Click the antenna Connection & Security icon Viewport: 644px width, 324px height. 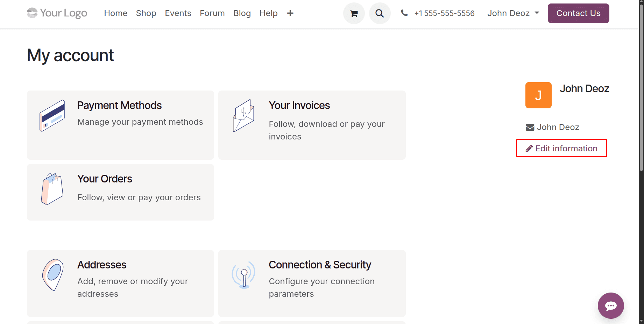(x=243, y=275)
